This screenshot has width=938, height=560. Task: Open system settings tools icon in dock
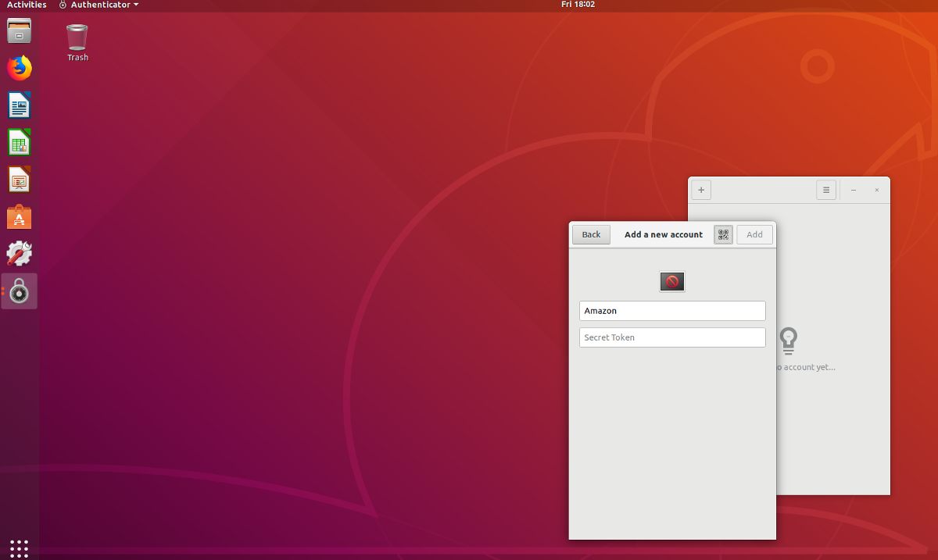pos(20,254)
